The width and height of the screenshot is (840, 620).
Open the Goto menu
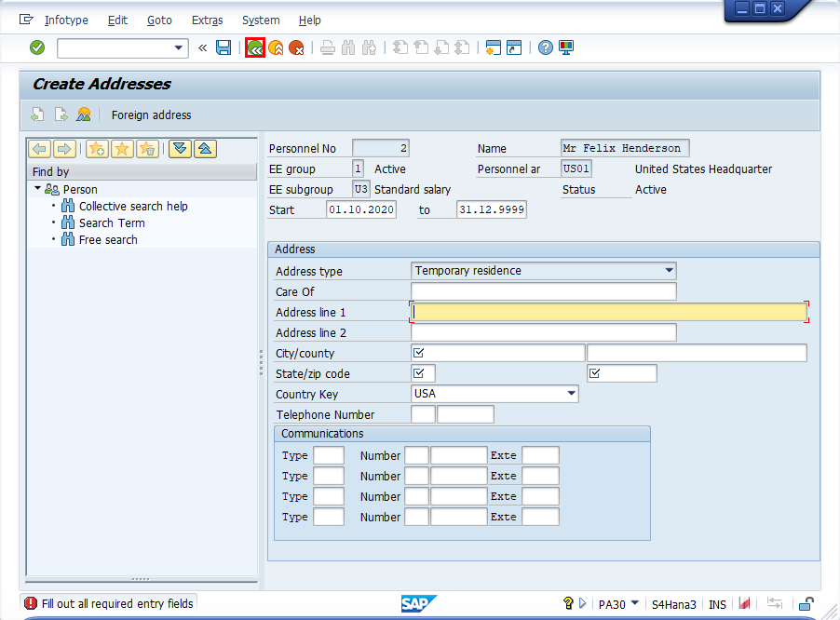pyautogui.click(x=159, y=20)
